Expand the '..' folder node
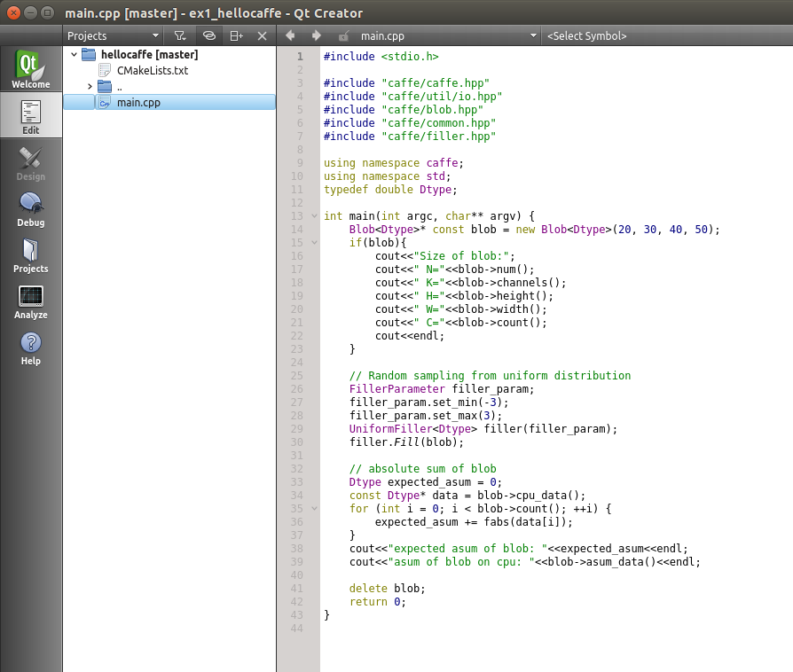This screenshot has height=672, width=793. [x=90, y=87]
